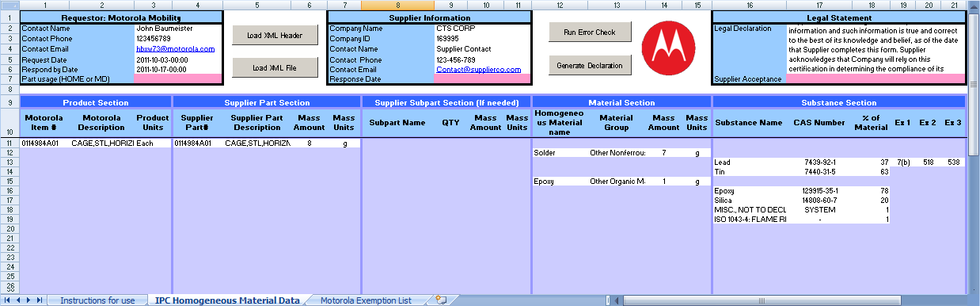Screen dimensions: 980x306
Task: Select the Supplier Contact name cell
Action: tap(483, 48)
